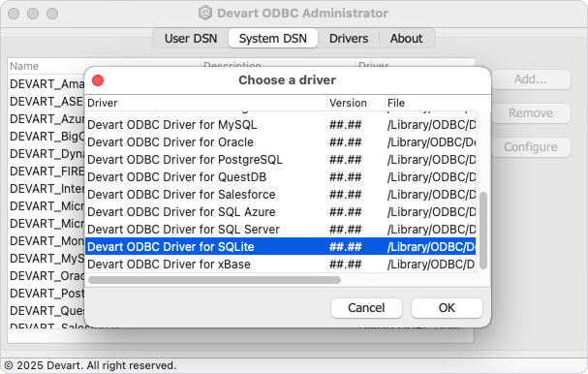
Task: Select Devart ODBC Driver for PostgreSQL
Action: coord(280,160)
